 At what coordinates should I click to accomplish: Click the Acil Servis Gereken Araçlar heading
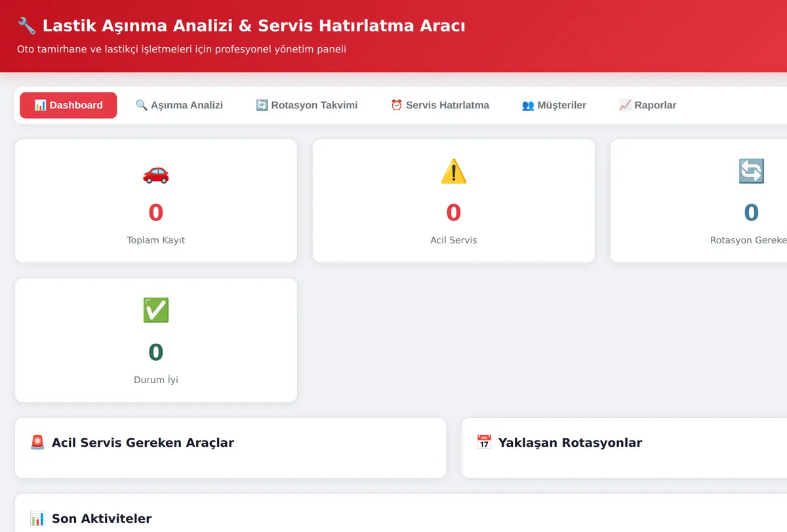click(143, 443)
